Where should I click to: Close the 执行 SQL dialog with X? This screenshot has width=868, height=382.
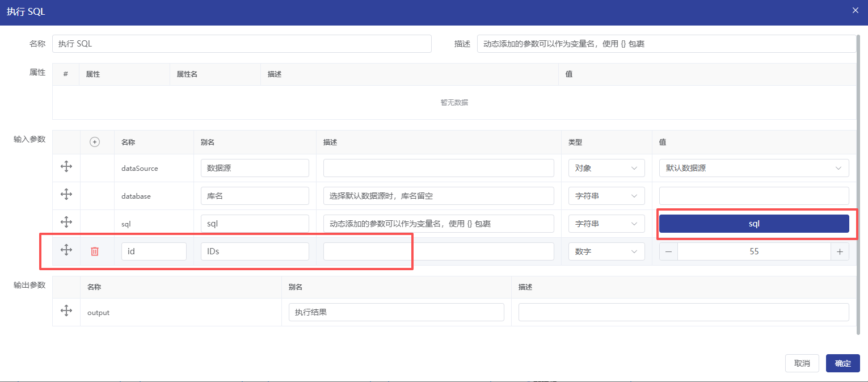(856, 10)
